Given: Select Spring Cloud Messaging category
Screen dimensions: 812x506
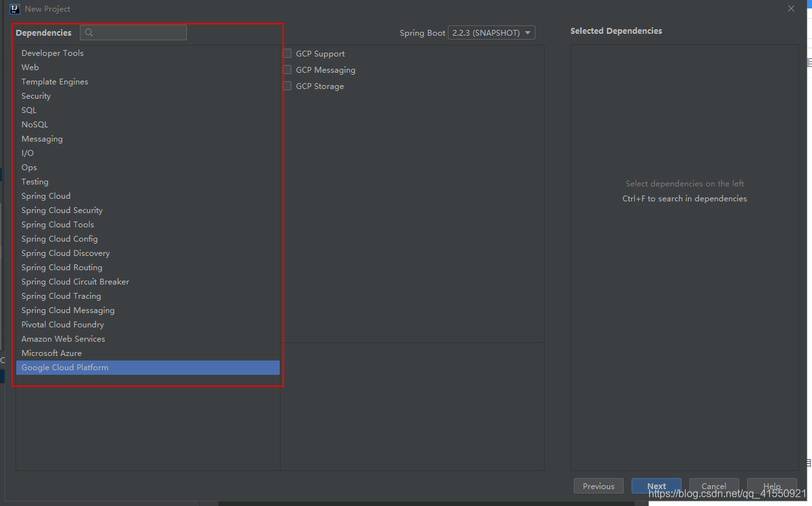Looking at the screenshot, I should 148,310.
